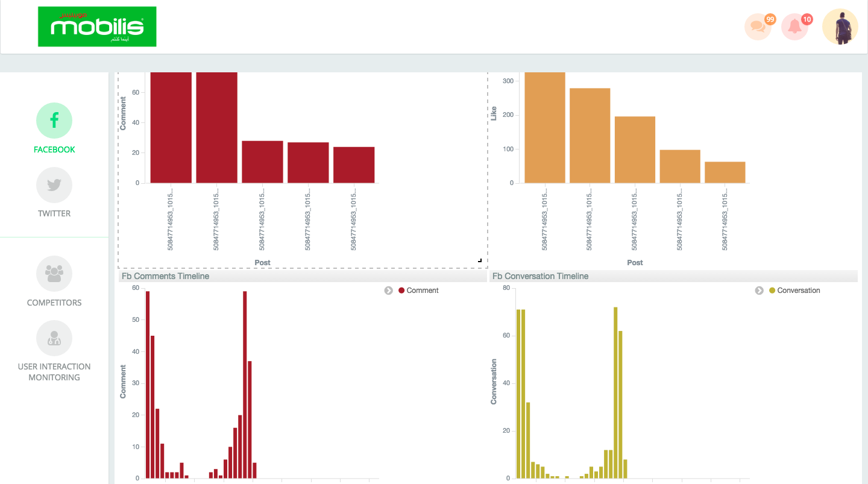
Task: Click the smallest orange bar in Like chart
Action: pyautogui.click(x=725, y=172)
